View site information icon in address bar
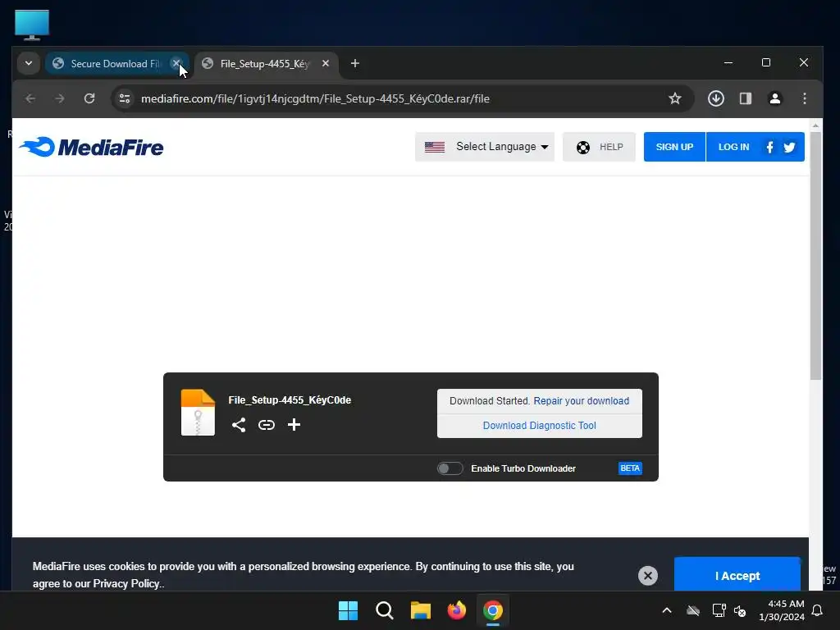 125,98
